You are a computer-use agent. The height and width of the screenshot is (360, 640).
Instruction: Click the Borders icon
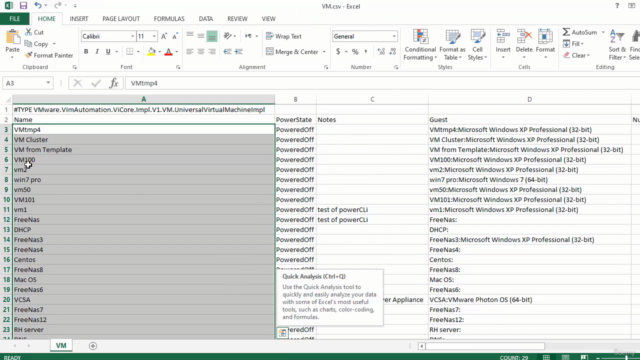(129, 52)
